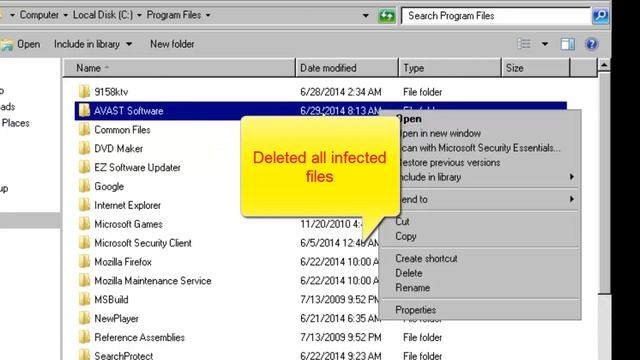Select the Microsoft Security Client folder name
The height and width of the screenshot is (360, 640).
[x=143, y=243]
